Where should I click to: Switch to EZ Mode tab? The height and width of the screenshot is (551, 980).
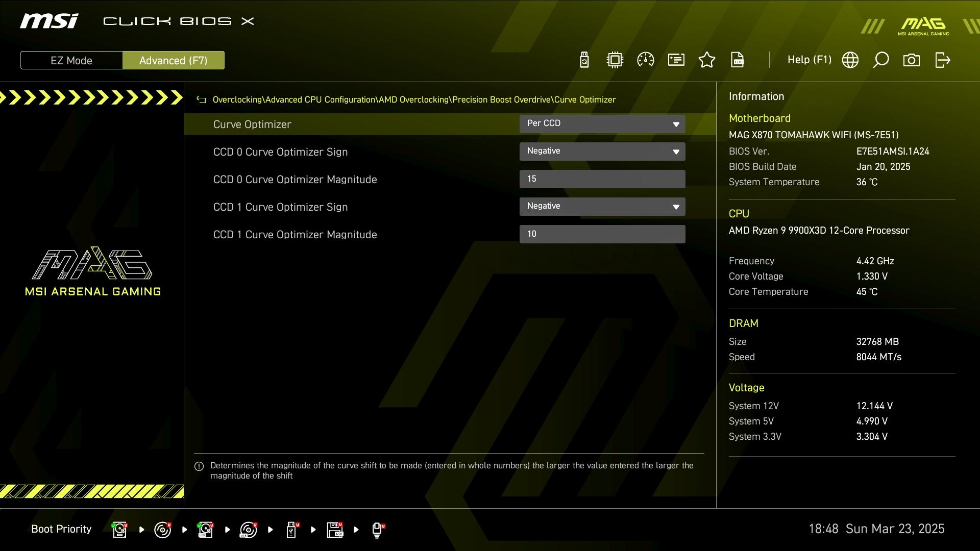coord(71,60)
